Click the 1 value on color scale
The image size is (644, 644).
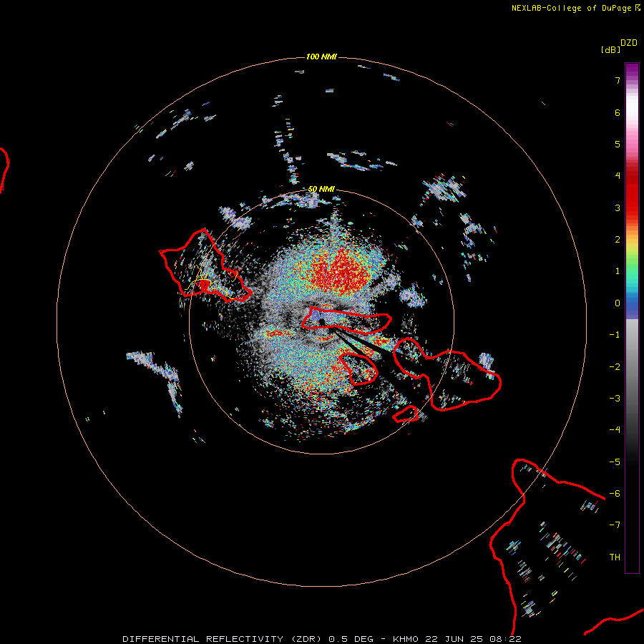pos(618,271)
